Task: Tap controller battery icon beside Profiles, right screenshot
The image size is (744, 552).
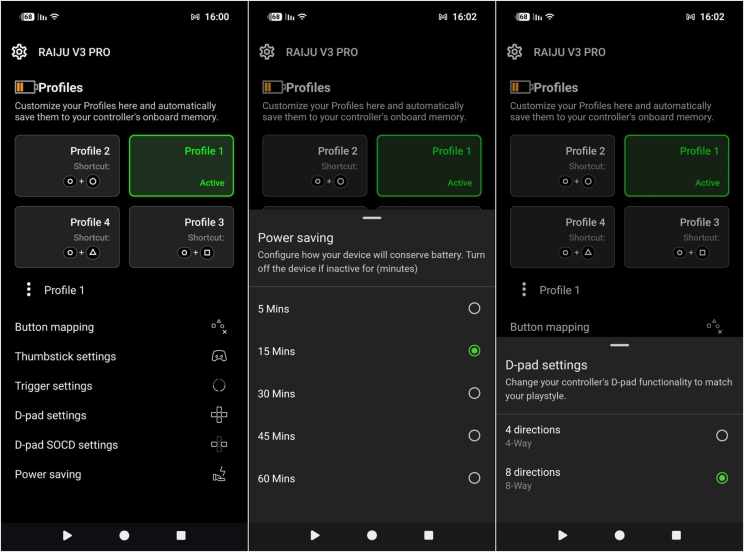Action: 521,87
